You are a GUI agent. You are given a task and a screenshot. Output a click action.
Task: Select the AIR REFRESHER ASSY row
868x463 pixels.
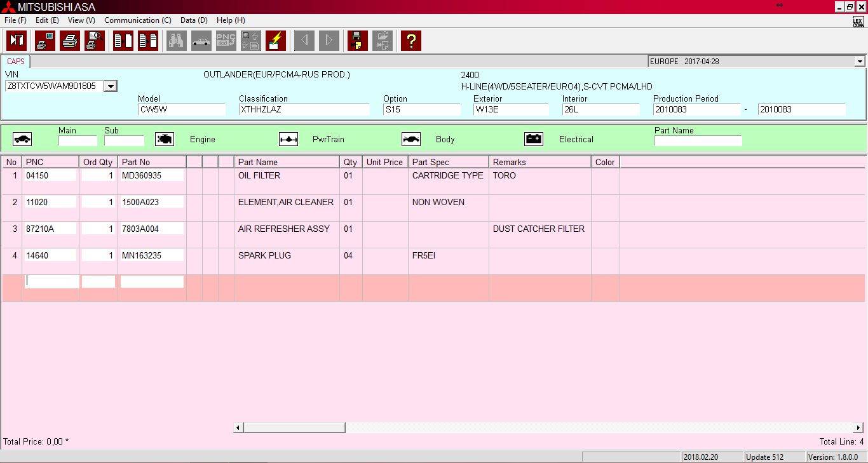click(433, 234)
